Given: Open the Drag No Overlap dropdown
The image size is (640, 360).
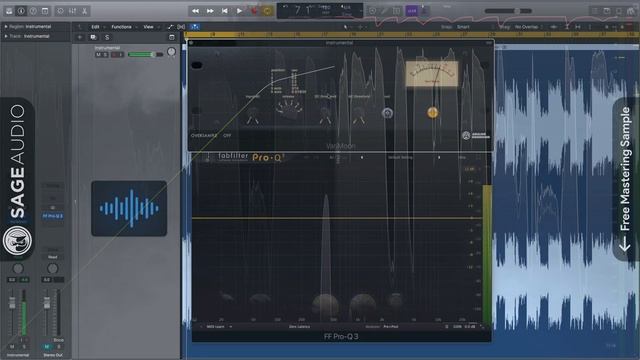Looking at the screenshot, I should (527, 27).
